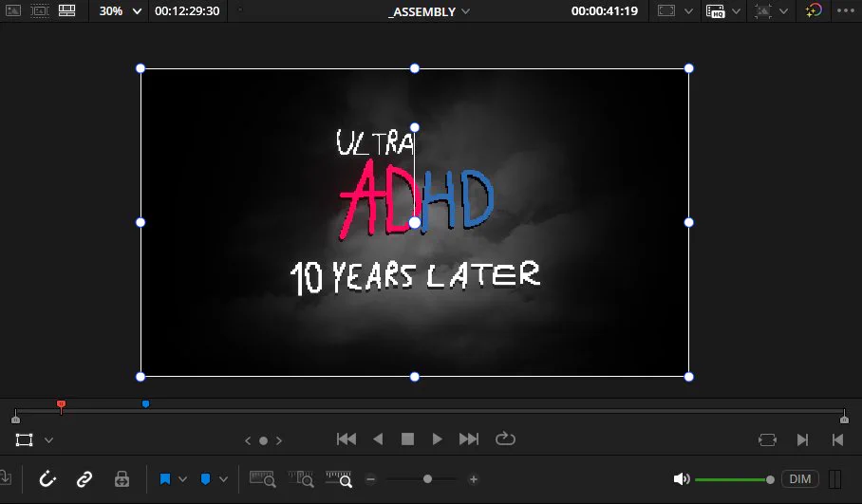This screenshot has height=504, width=862.
Task: Click the center anchor point handle
Action: (x=415, y=223)
